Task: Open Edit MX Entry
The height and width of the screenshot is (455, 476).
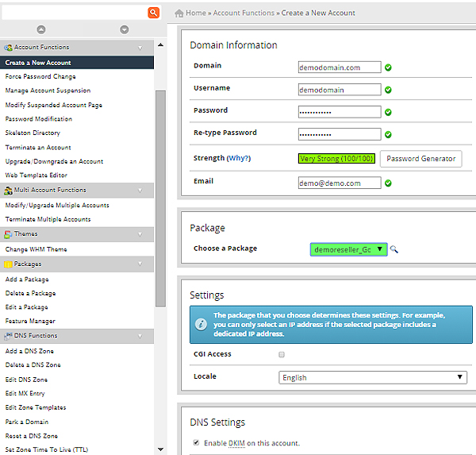Action: click(x=25, y=394)
